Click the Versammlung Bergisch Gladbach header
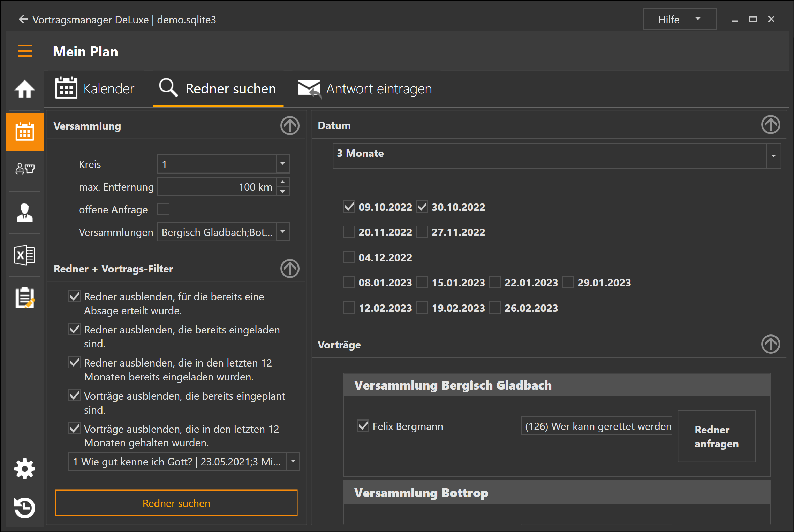 tap(557, 385)
